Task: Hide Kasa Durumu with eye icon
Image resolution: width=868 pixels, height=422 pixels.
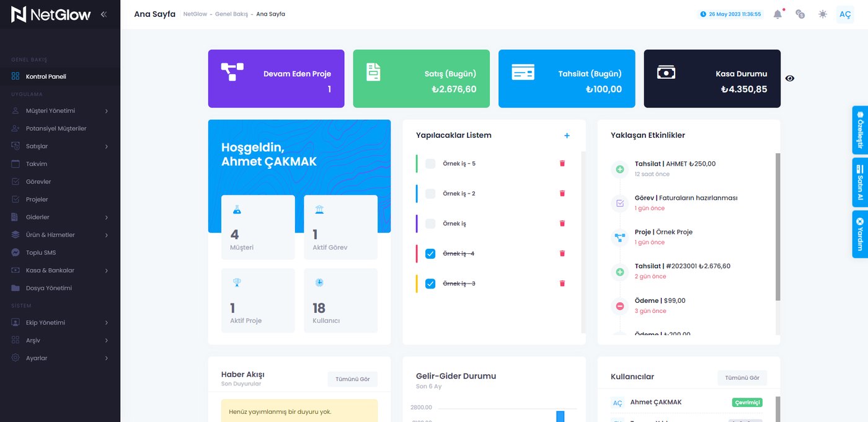Action: click(790, 78)
